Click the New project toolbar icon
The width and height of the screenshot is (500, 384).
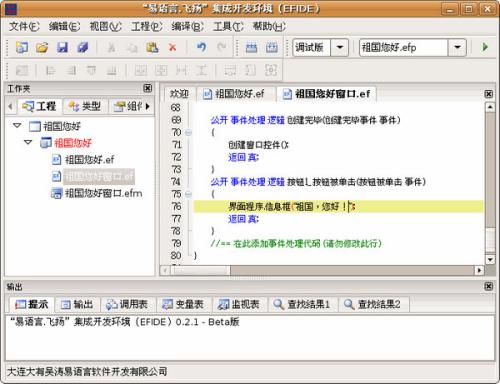pyautogui.click(x=22, y=47)
